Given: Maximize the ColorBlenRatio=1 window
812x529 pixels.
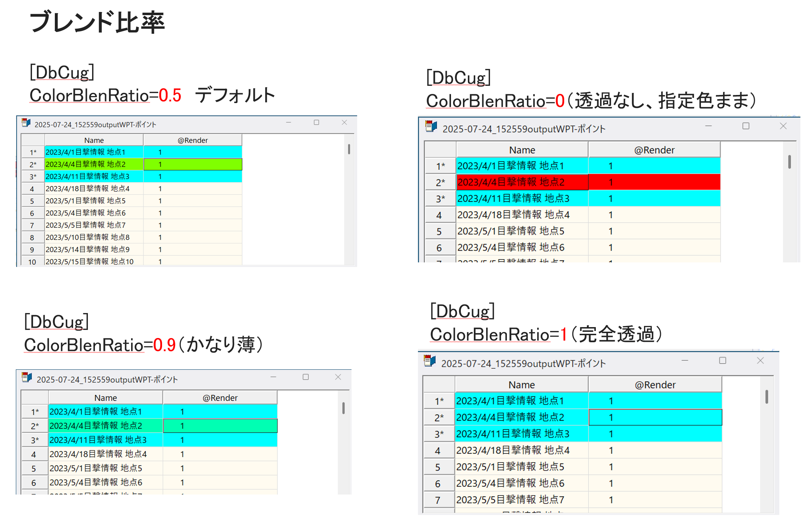Looking at the screenshot, I should [x=723, y=361].
